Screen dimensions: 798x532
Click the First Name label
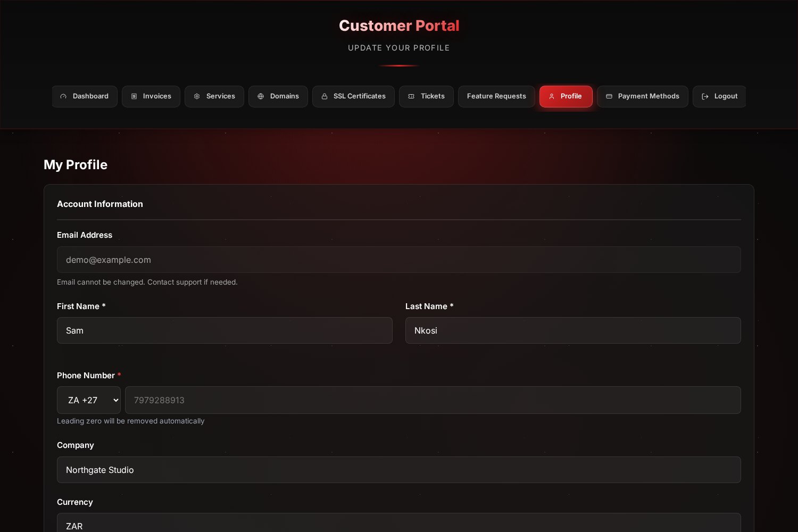coord(81,306)
